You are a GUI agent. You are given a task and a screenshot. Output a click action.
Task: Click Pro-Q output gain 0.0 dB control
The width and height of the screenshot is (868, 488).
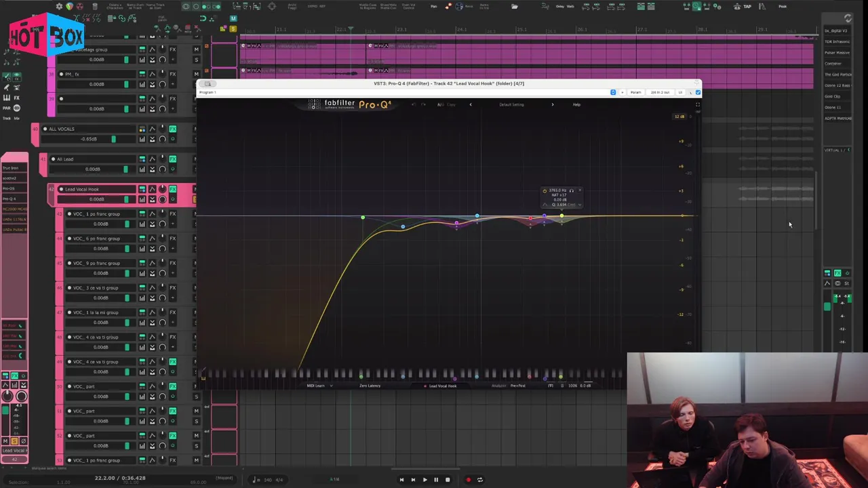[x=585, y=386]
